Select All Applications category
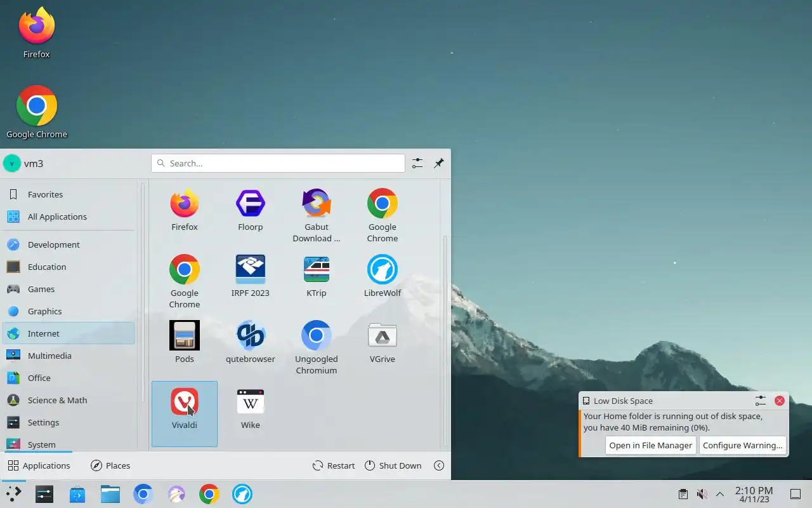This screenshot has width=812, height=508. click(69, 217)
